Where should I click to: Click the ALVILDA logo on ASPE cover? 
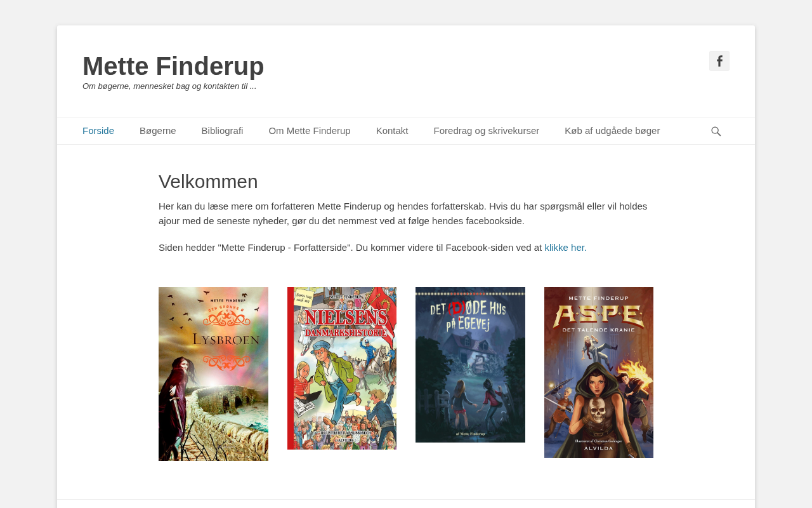[599, 448]
